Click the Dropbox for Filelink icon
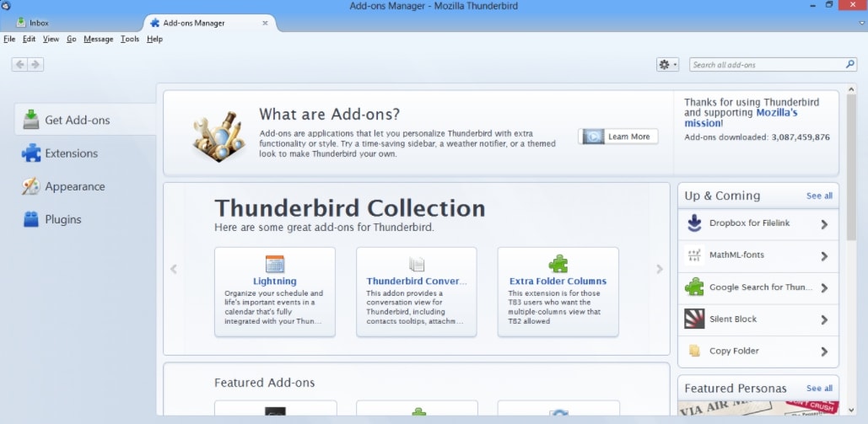Viewport: 868px width, 424px height. pyautogui.click(x=694, y=223)
